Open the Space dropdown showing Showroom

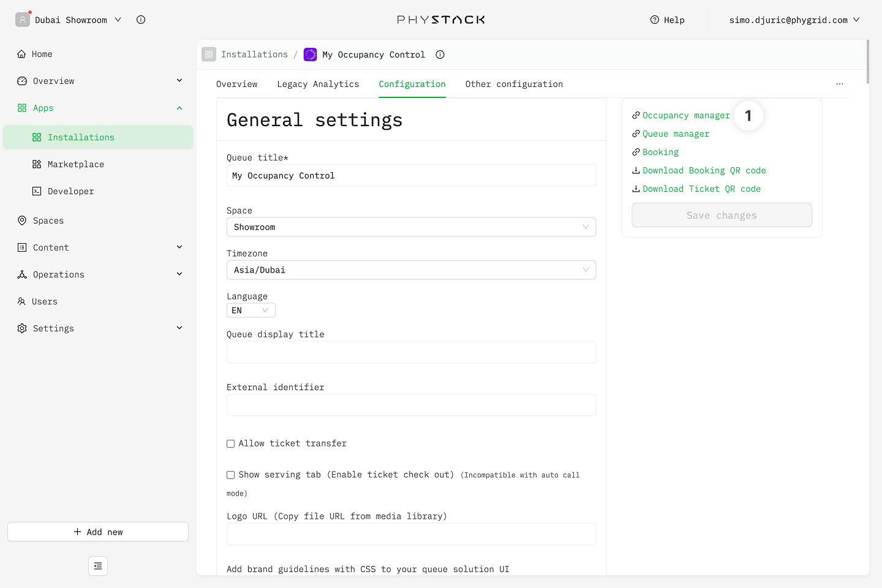[411, 227]
